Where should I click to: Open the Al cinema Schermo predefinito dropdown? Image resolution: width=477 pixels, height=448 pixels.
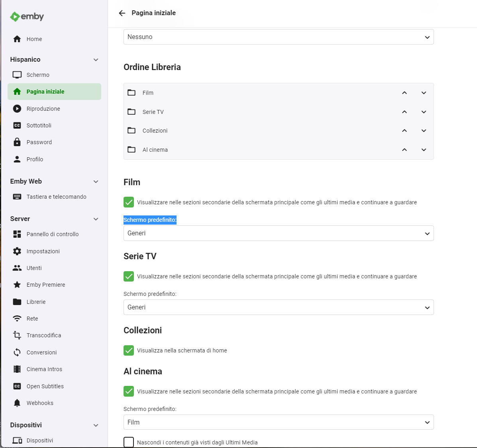pyautogui.click(x=278, y=422)
